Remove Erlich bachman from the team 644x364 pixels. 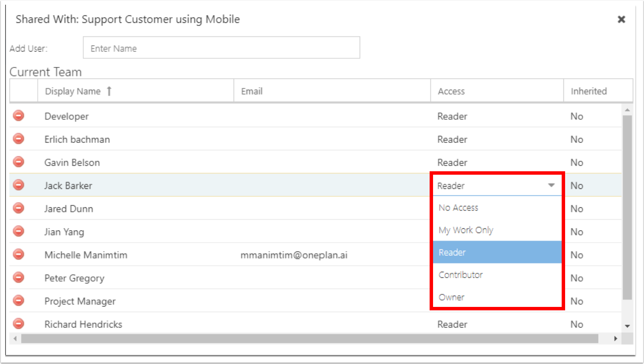pyautogui.click(x=18, y=139)
